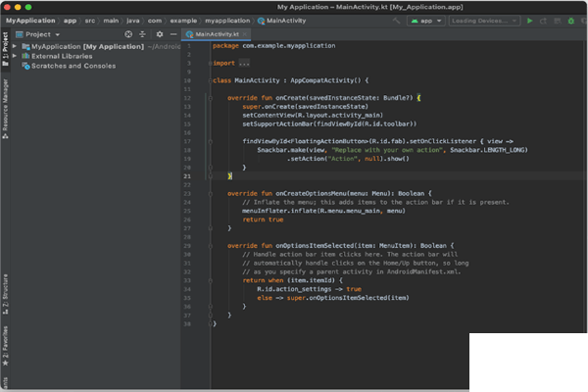Click the Apply Changes icon next to Run
This screenshot has height=392, width=588.
544,20
